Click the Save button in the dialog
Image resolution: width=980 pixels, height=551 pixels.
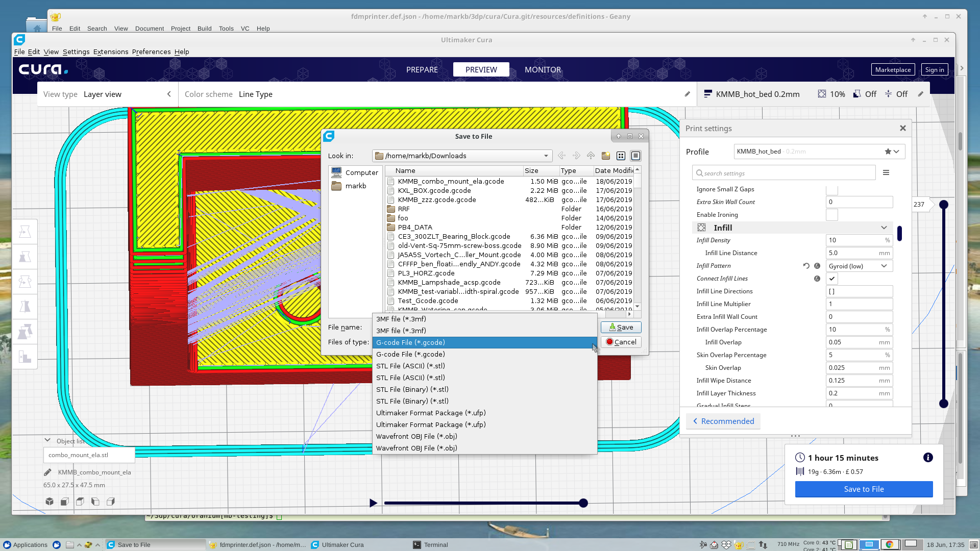point(621,327)
